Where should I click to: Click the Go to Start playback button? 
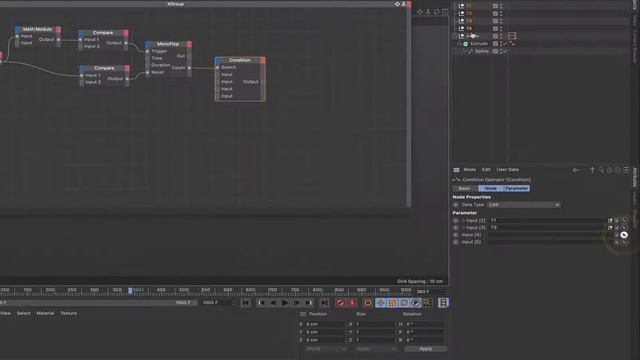tap(246, 303)
